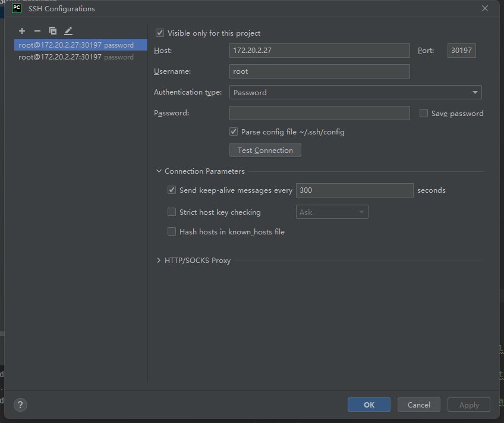Image resolution: width=504 pixels, height=423 pixels.
Task: Add a new SSH configuration
Action: tap(22, 31)
